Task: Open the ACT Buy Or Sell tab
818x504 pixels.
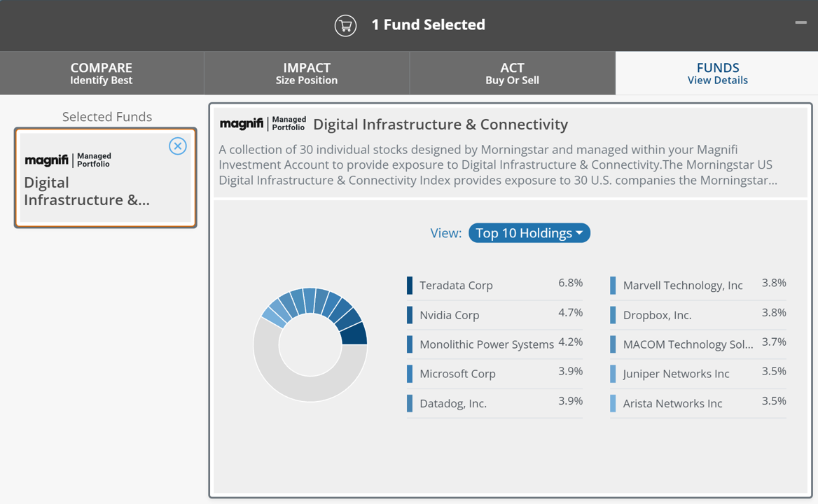Action: click(512, 73)
